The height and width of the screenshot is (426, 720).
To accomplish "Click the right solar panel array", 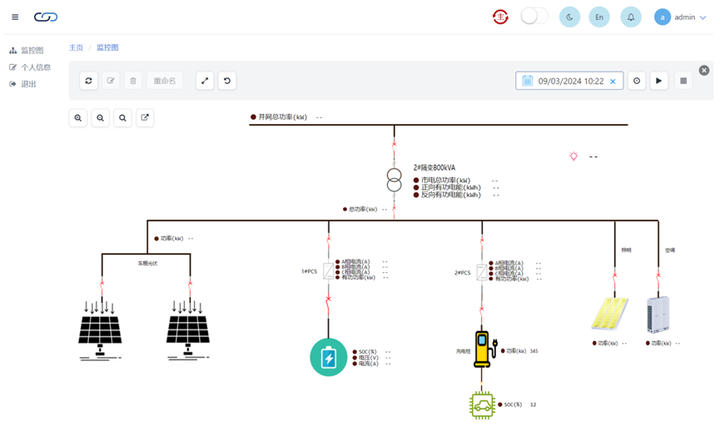I will coord(188,331).
